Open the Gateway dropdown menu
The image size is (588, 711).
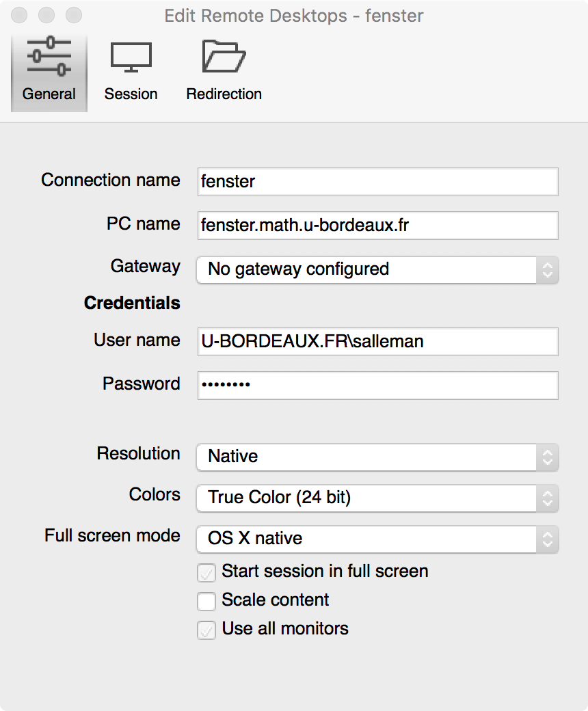point(377,270)
